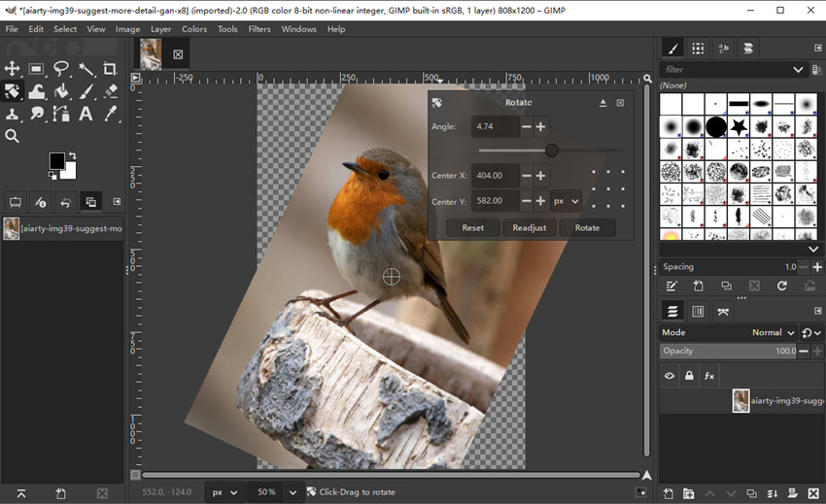The width and height of the screenshot is (826, 504).
Task: Detach the Rotate dialog with arrow icon
Action: coord(603,103)
